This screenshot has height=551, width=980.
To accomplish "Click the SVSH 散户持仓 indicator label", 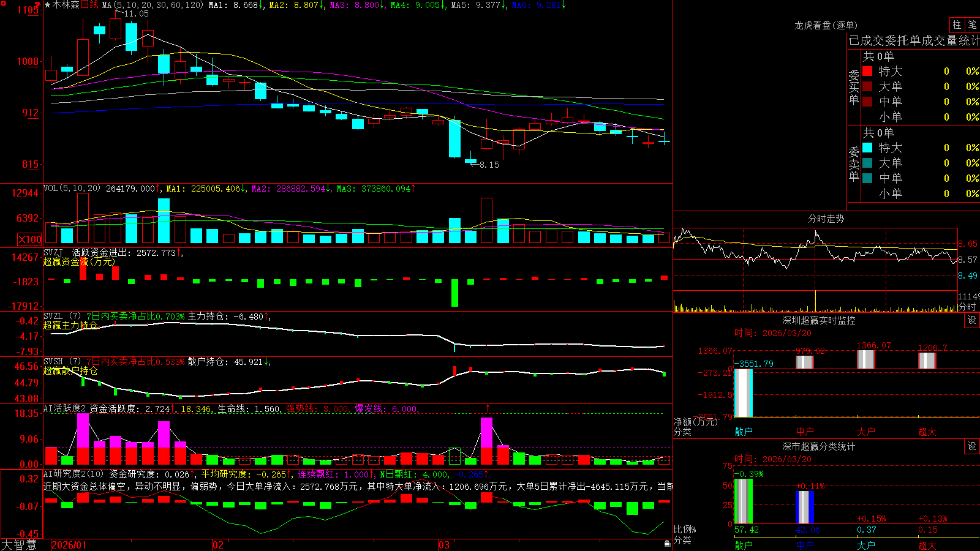I will click(x=53, y=362).
